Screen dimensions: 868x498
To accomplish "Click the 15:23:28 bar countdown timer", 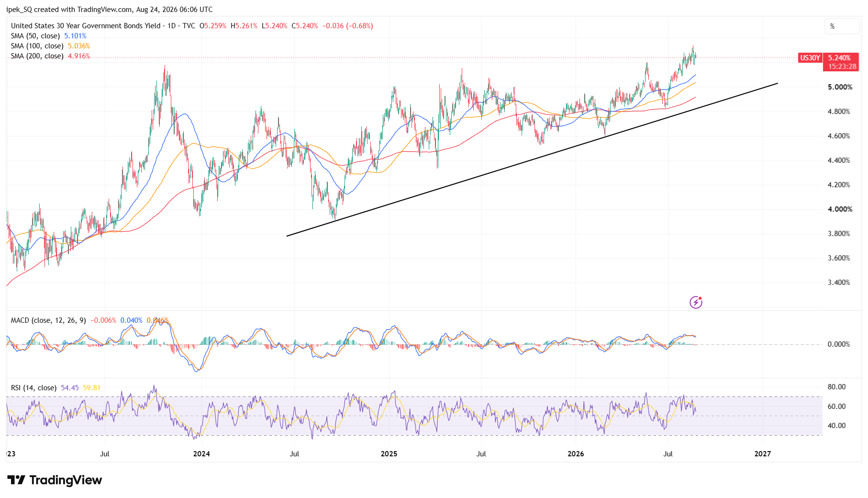I will point(842,67).
